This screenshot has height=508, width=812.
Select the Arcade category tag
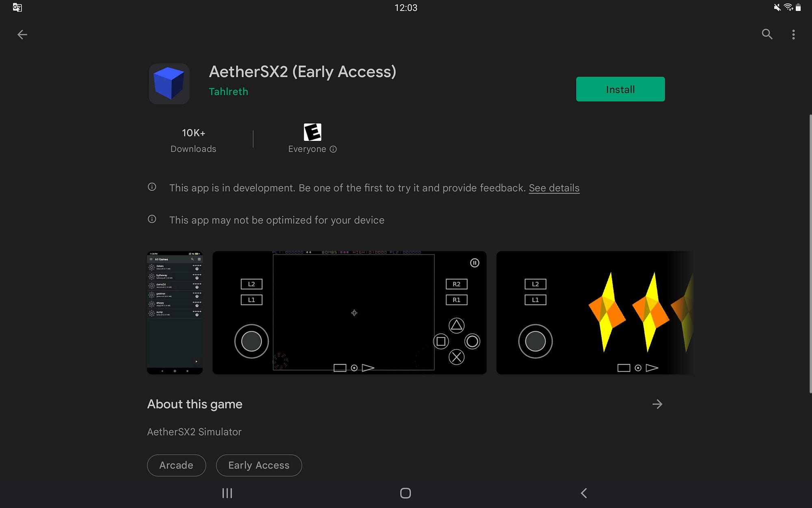(x=175, y=465)
